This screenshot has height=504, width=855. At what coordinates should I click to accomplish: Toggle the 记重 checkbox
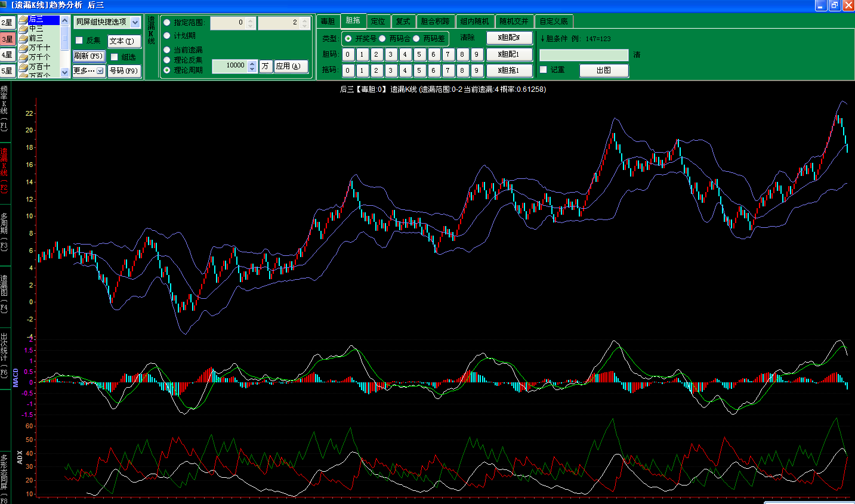(x=544, y=70)
